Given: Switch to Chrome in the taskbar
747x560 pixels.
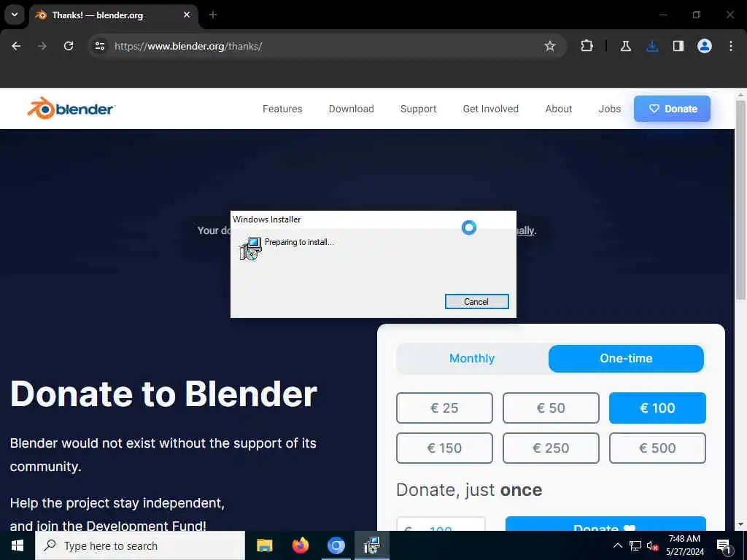Looking at the screenshot, I should (x=336, y=545).
